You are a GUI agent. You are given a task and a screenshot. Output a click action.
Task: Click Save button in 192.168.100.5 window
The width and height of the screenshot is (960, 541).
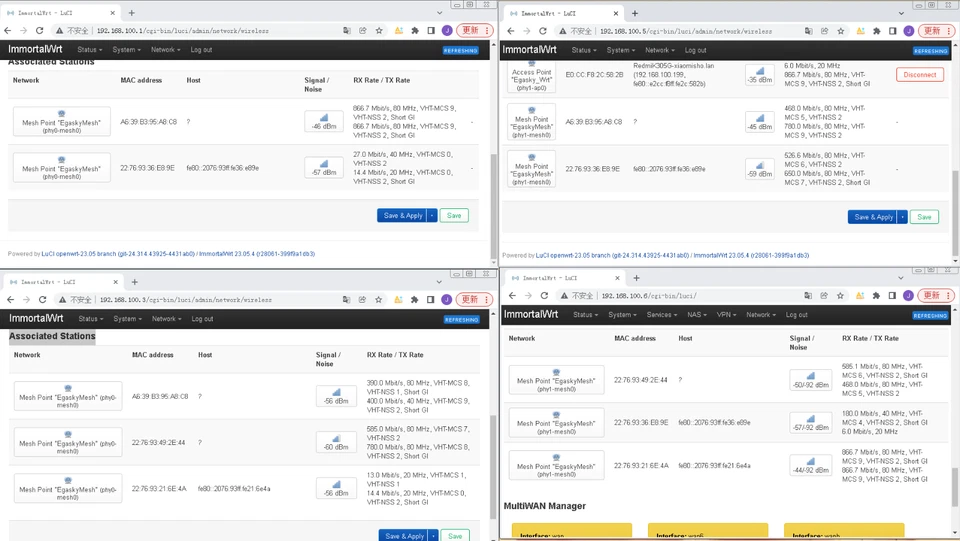924,217
